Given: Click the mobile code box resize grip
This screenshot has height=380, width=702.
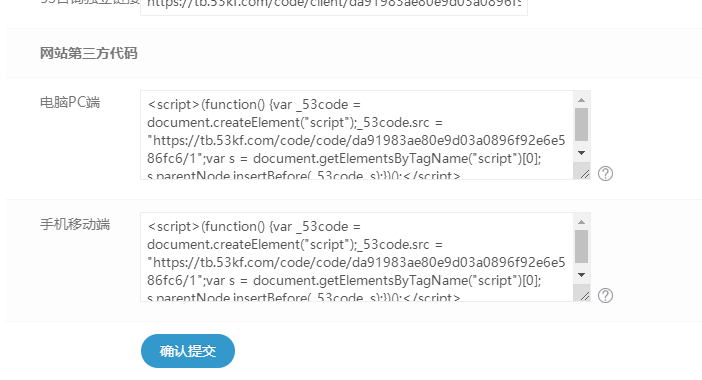Looking at the screenshot, I should 584,295.
